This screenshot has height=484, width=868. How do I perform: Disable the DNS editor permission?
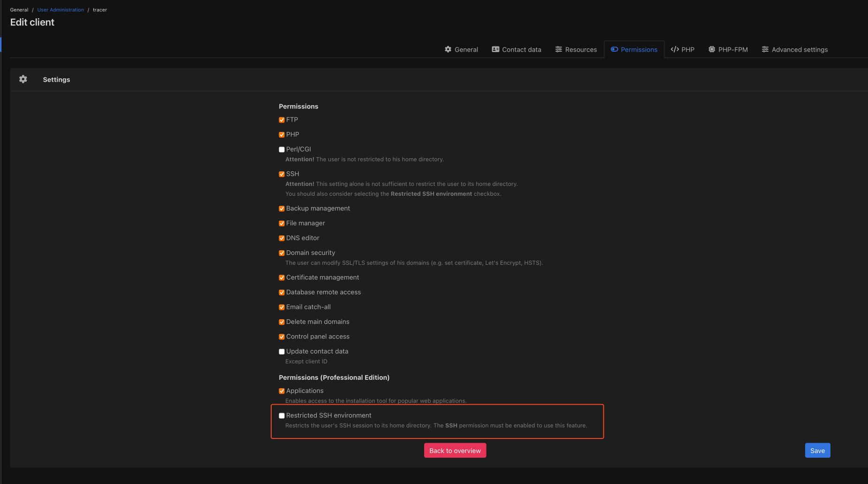[282, 238]
